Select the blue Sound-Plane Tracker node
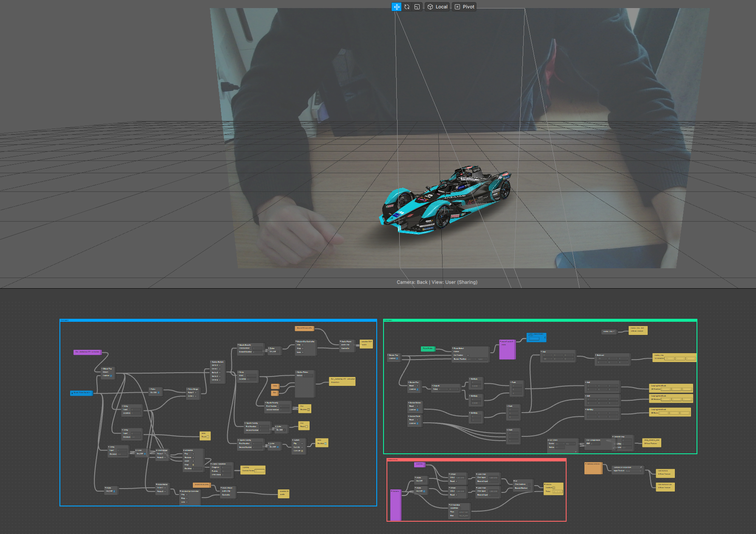The image size is (756, 534). click(81, 393)
